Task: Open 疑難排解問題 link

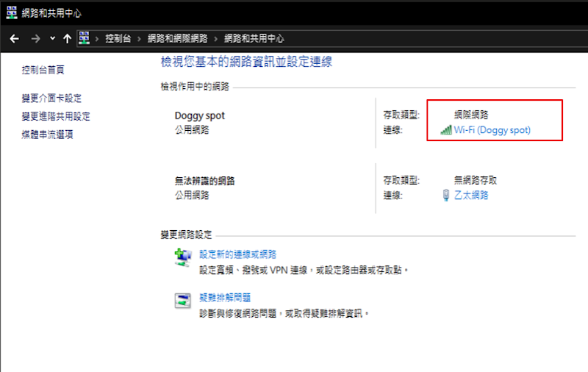Action: (x=225, y=298)
